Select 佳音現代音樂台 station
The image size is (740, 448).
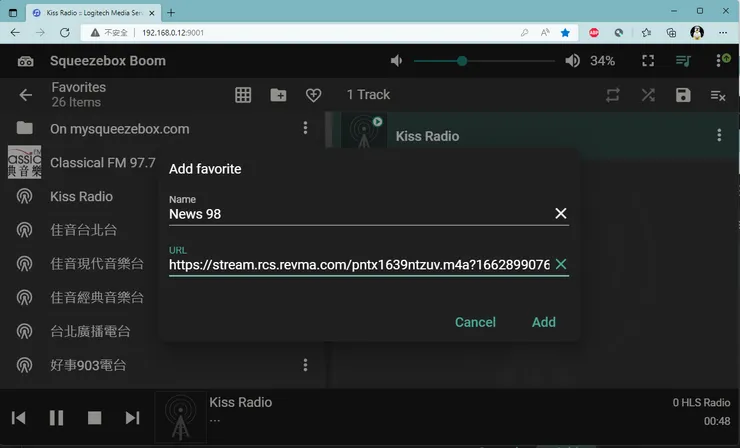pyautogui.click(x=97, y=264)
